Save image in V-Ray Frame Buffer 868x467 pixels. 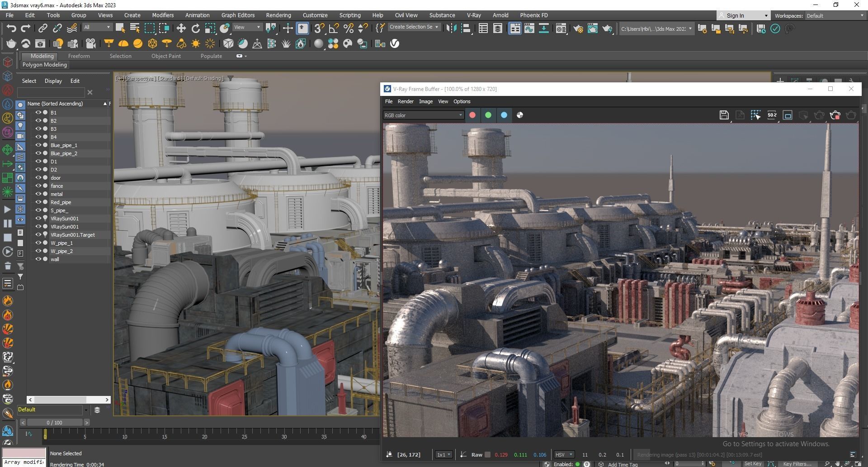724,115
